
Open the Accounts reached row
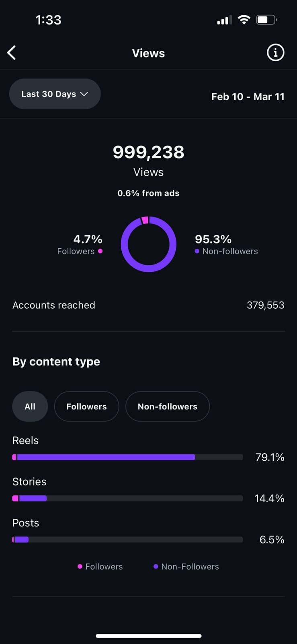[148, 305]
